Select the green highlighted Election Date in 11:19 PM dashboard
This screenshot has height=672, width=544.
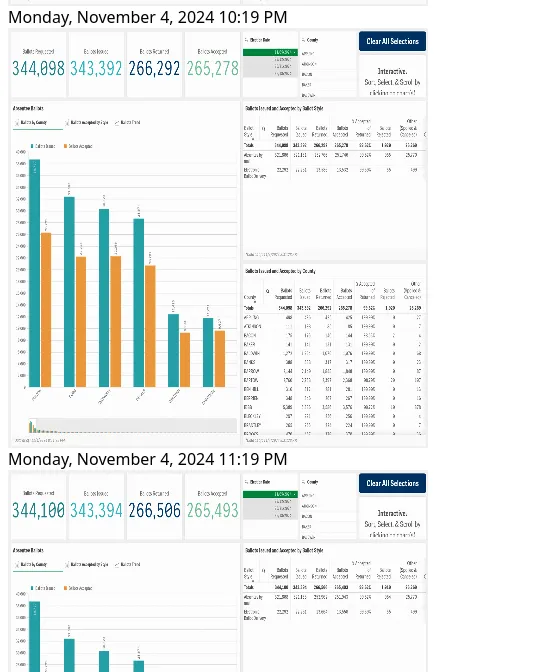coord(270,494)
